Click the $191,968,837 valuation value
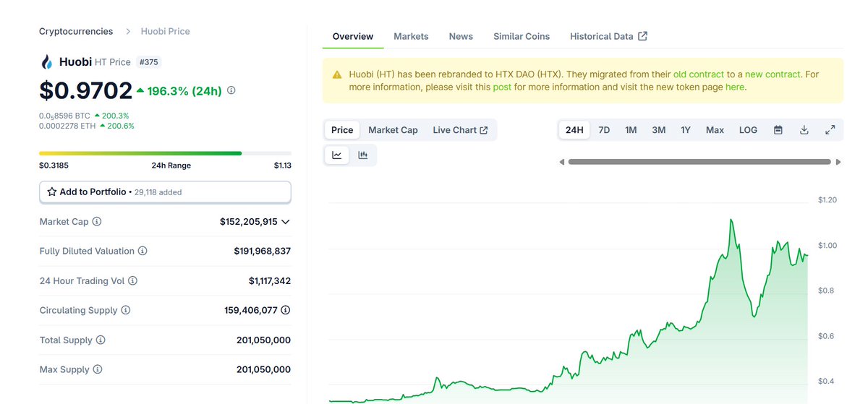 tap(262, 251)
